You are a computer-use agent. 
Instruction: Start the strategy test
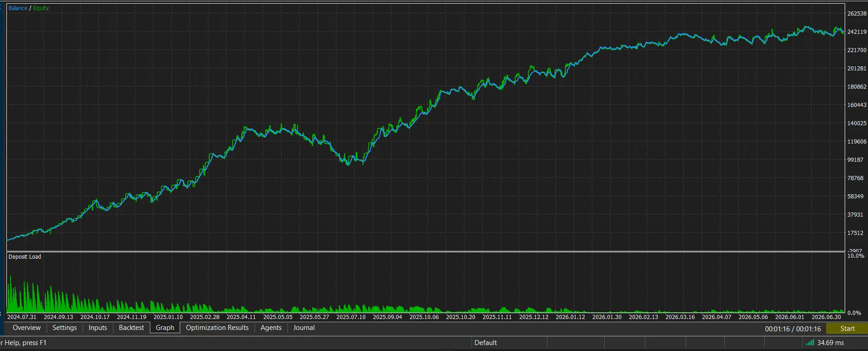point(847,329)
